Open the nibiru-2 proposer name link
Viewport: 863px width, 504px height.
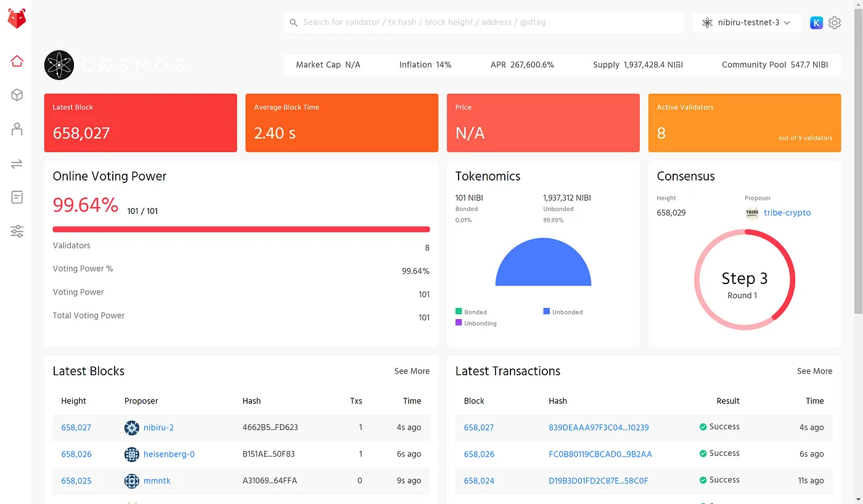(x=158, y=428)
